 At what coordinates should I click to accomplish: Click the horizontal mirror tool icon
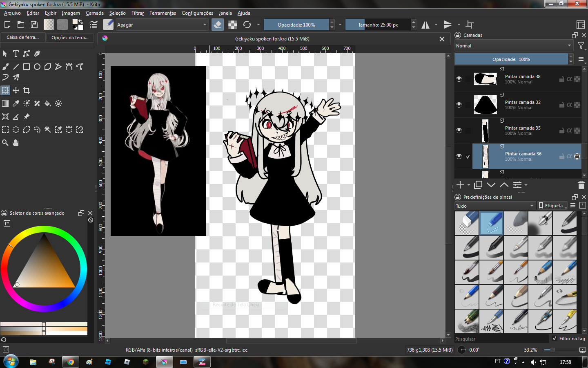pyautogui.click(x=425, y=25)
